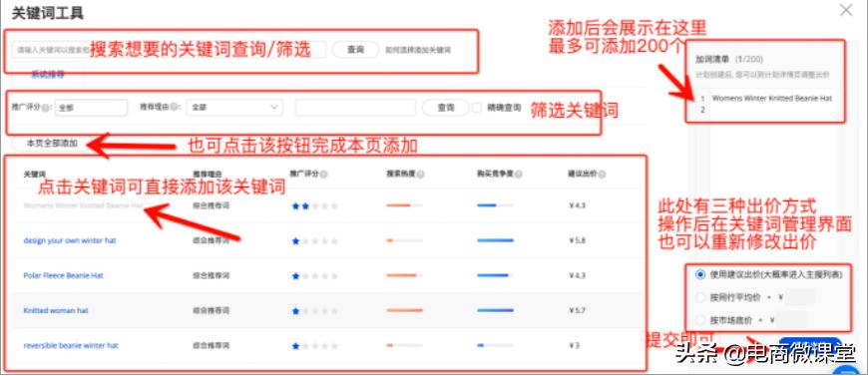Click the 搜索热度 column header

click(x=401, y=174)
